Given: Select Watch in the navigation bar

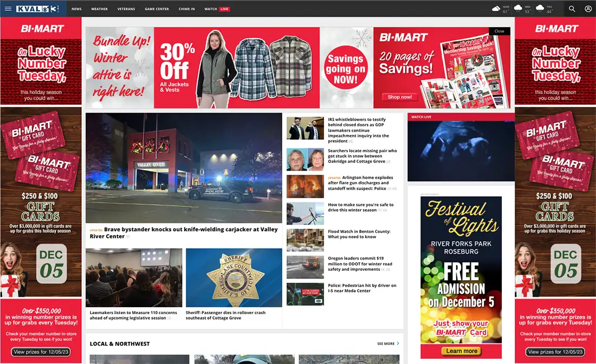Looking at the screenshot, I should coord(211,9).
